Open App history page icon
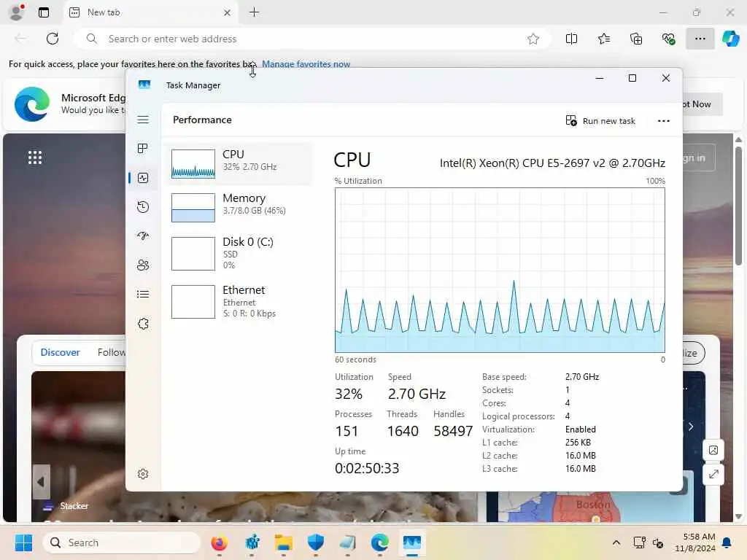Screen dimensions: 747x560 (x=143, y=207)
